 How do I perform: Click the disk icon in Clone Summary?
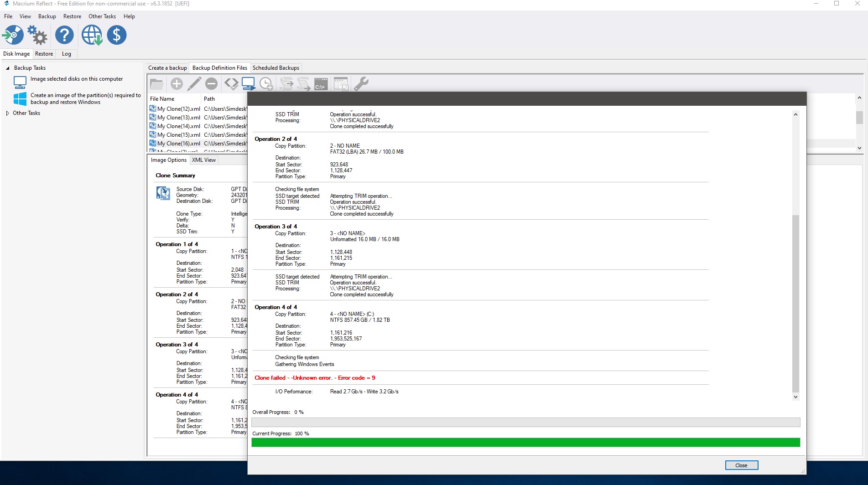tap(163, 193)
